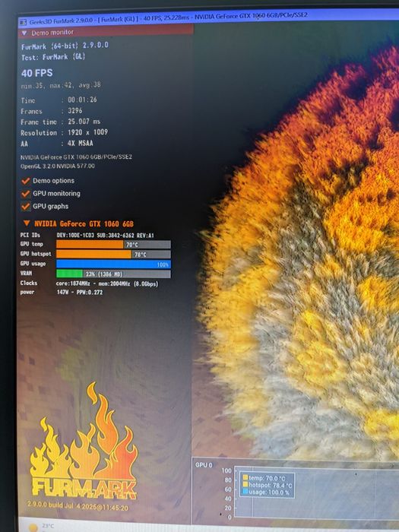The width and height of the screenshot is (399, 532).
Task: Click the furry donut render area
Action: tap(299, 251)
